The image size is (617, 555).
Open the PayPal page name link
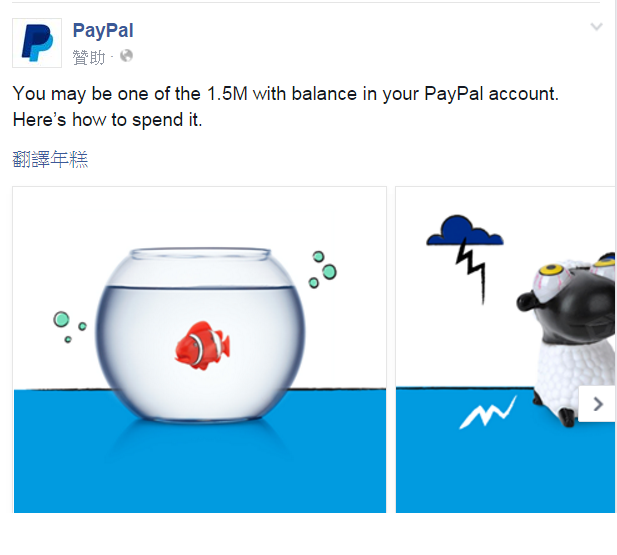coord(103,31)
